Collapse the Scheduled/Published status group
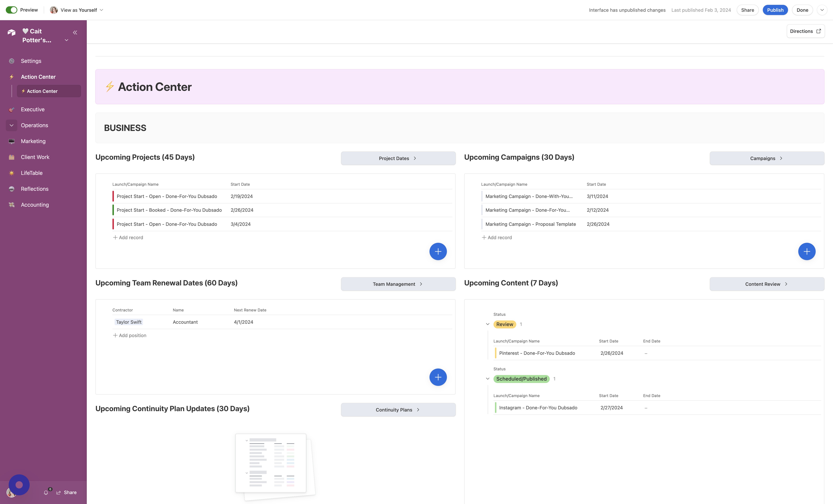The height and width of the screenshot is (504, 833). pos(488,379)
